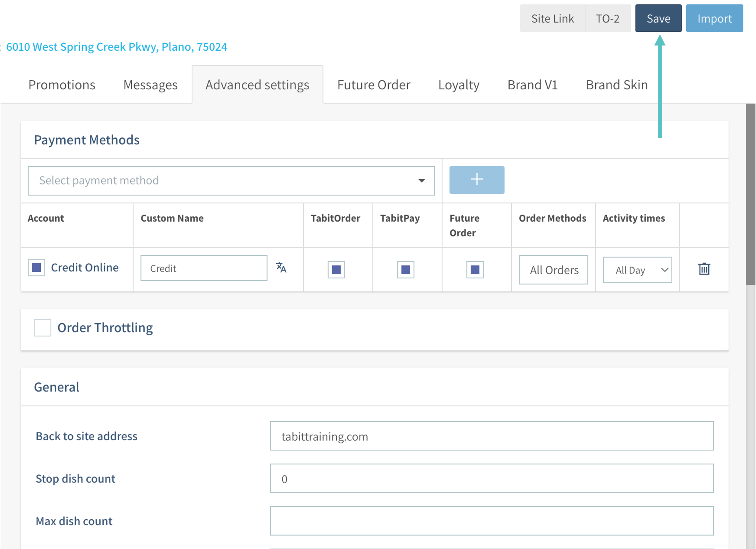This screenshot has width=756, height=549.
Task: Delete the Credit Online payment row
Action: [704, 269]
